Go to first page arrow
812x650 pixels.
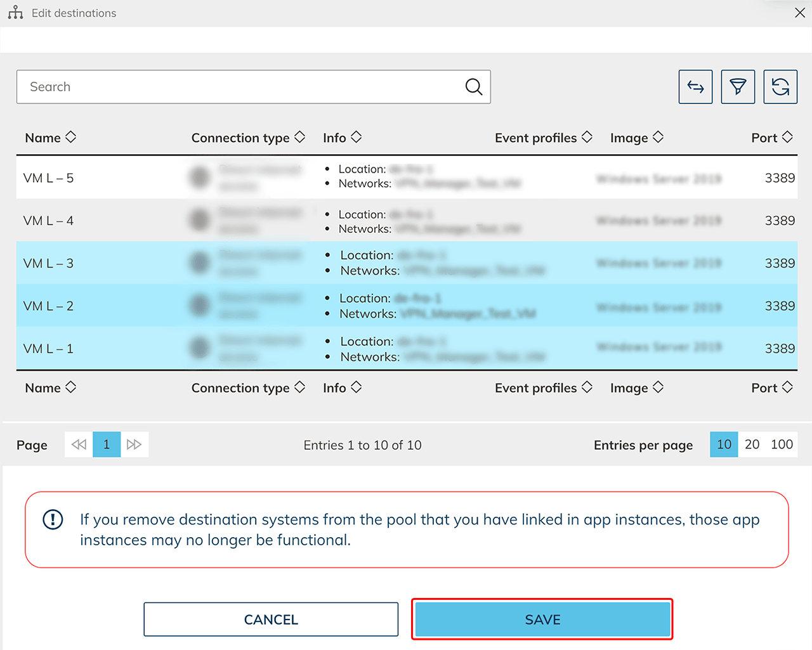pos(79,445)
